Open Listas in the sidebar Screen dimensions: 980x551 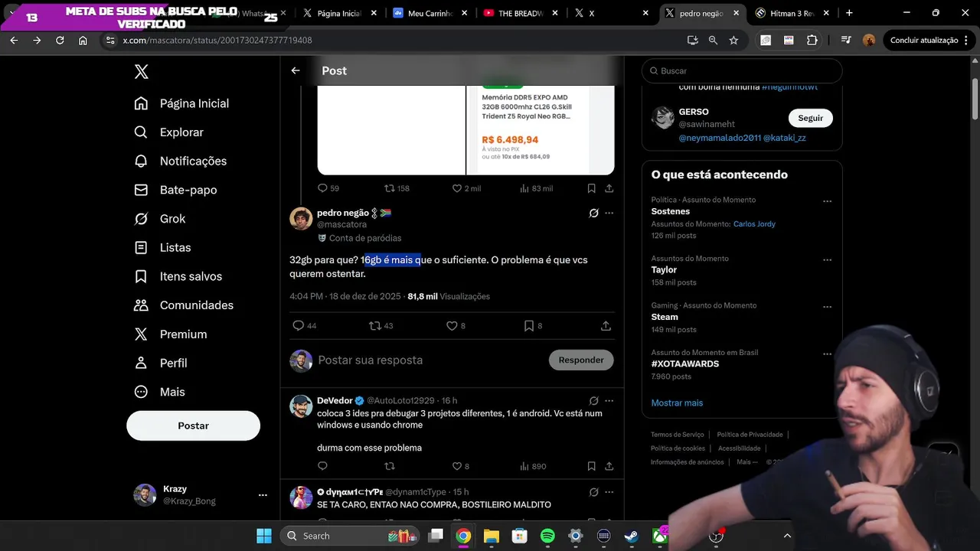click(x=162, y=247)
